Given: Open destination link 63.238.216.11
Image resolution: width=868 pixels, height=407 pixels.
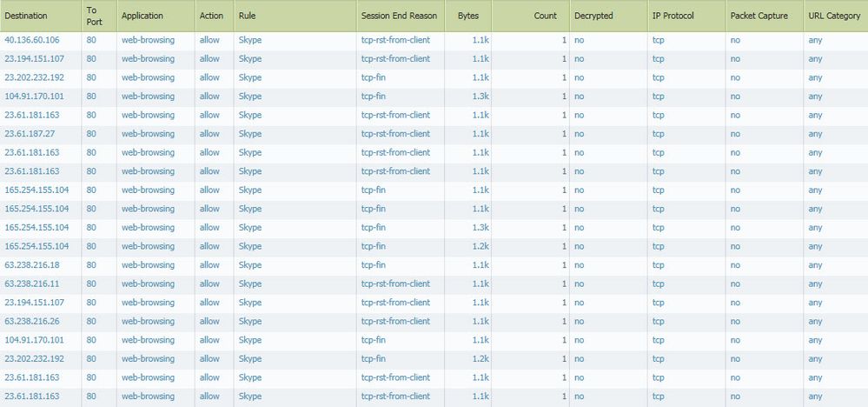Looking at the screenshot, I should (x=32, y=284).
